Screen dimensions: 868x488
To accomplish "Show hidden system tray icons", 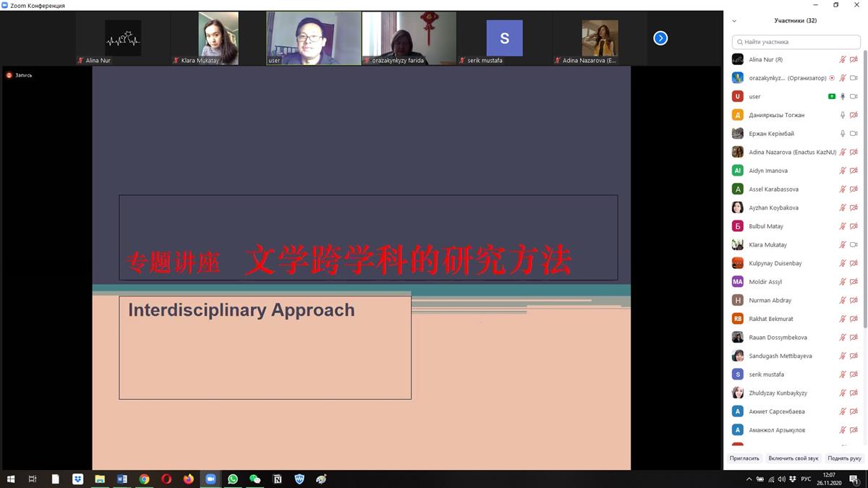I will [749, 479].
